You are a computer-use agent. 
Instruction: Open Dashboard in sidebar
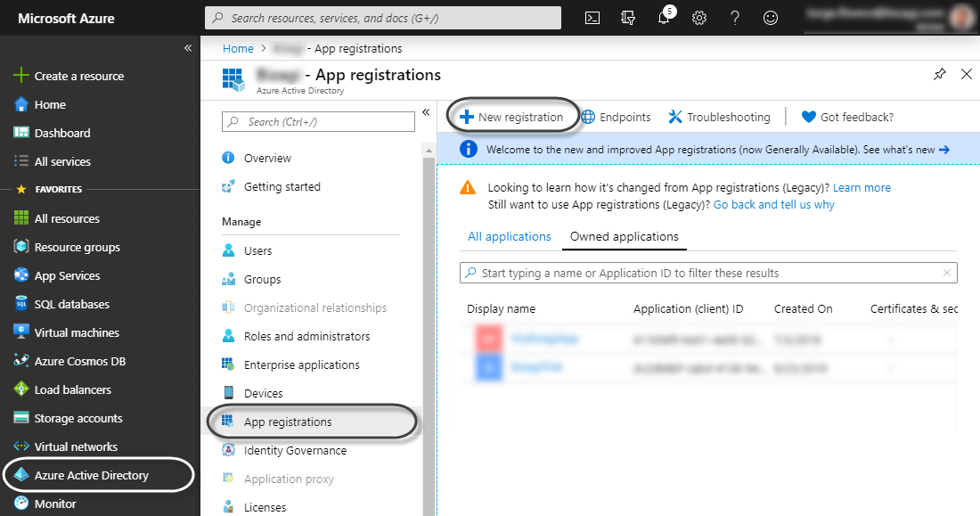click(53, 133)
